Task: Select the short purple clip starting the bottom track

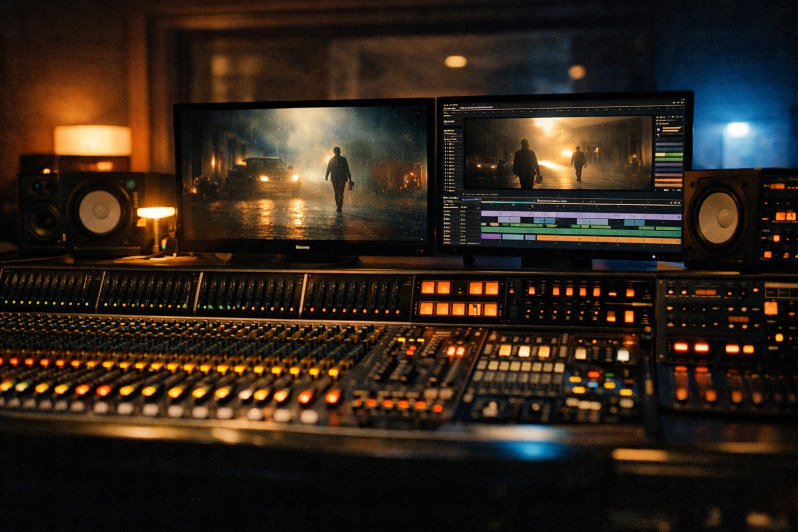Action: point(491,236)
